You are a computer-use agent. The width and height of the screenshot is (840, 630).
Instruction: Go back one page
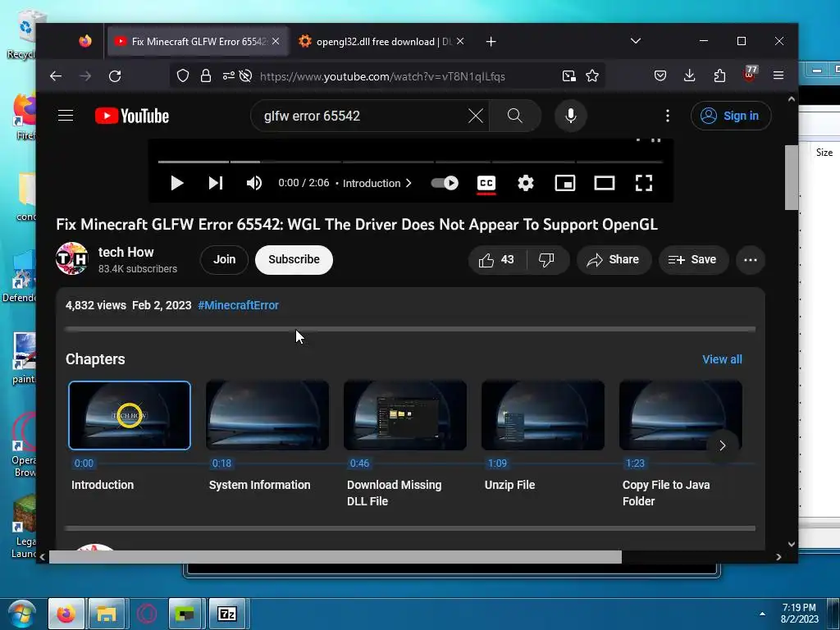point(56,76)
